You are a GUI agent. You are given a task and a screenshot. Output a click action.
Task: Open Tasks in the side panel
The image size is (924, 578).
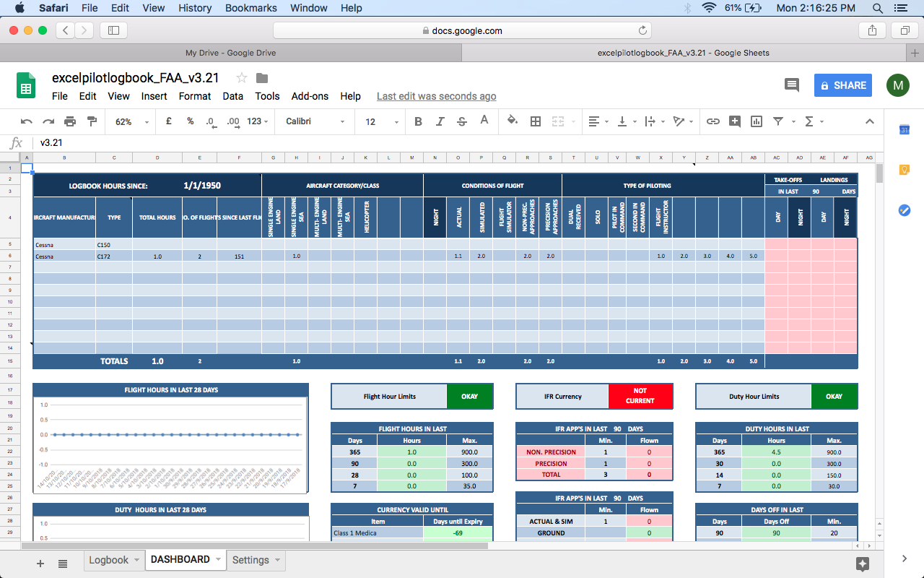[904, 210]
